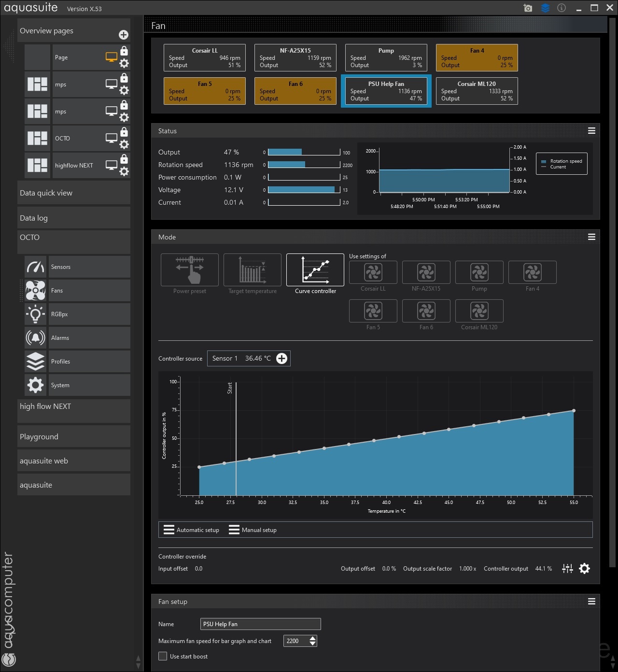Click the fan Name input field
This screenshot has width=618, height=672.
[x=261, y=624]
